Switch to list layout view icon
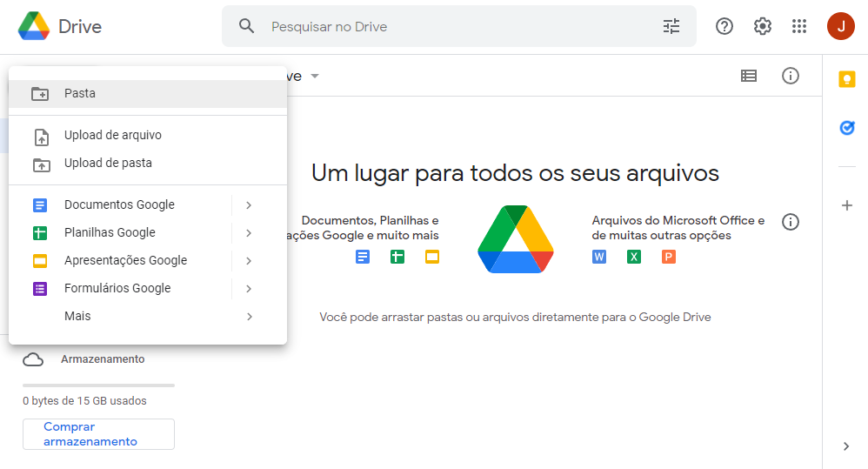 pyautogui.click(x=749, y=76)
